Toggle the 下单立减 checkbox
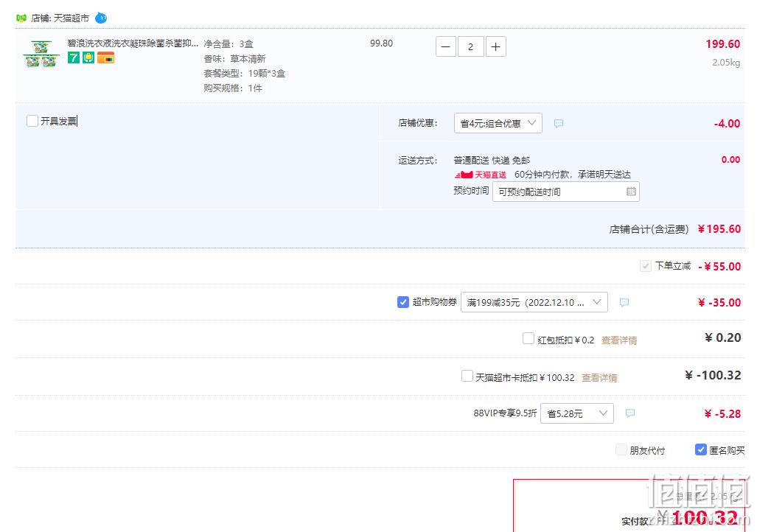Viewport: 757px width, 532px height. 646,266
